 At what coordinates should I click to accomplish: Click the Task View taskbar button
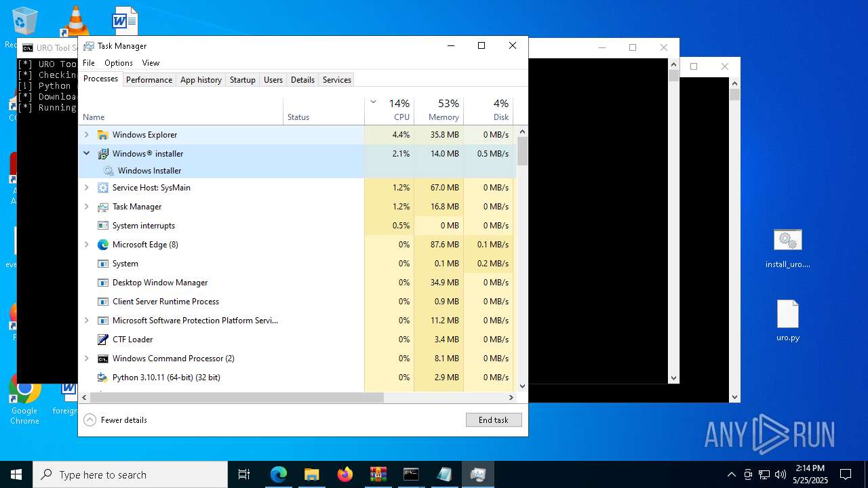pyautogui.click(x=244, y=474)
